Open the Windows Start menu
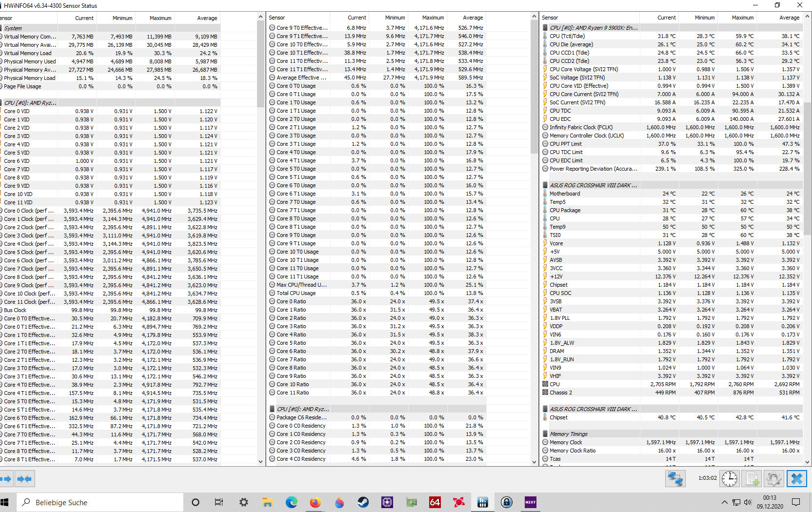The image size is (812, 512). pyautogui.click(x=5, y=502)
